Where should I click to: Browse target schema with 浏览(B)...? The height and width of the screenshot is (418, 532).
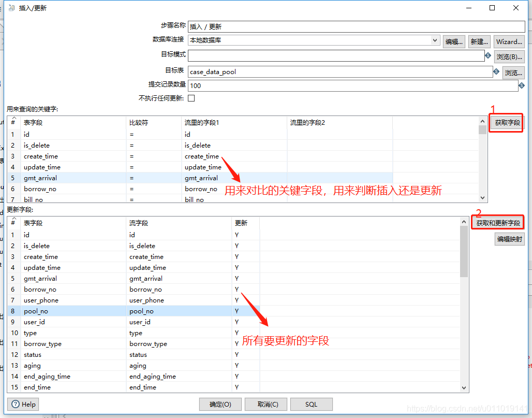pyautogui.click(x=509, y=56)
